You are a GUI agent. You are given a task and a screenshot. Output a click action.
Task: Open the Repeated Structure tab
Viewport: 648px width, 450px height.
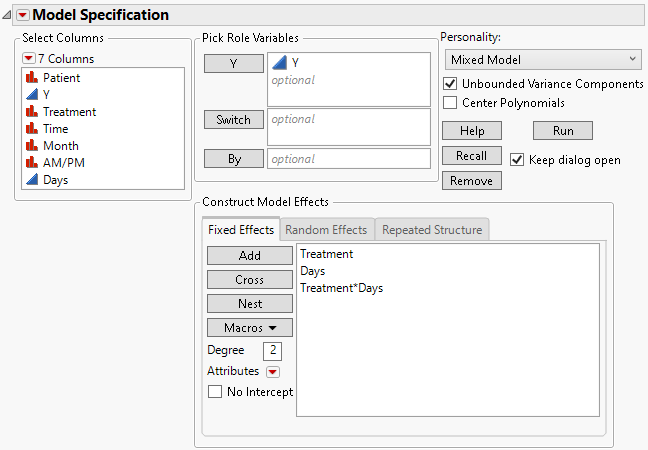coord(432,230)
